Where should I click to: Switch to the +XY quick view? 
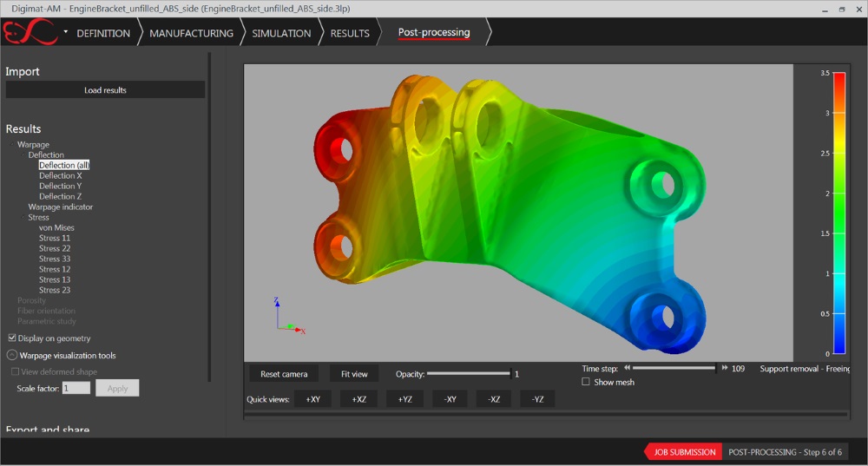click(312, 399)
